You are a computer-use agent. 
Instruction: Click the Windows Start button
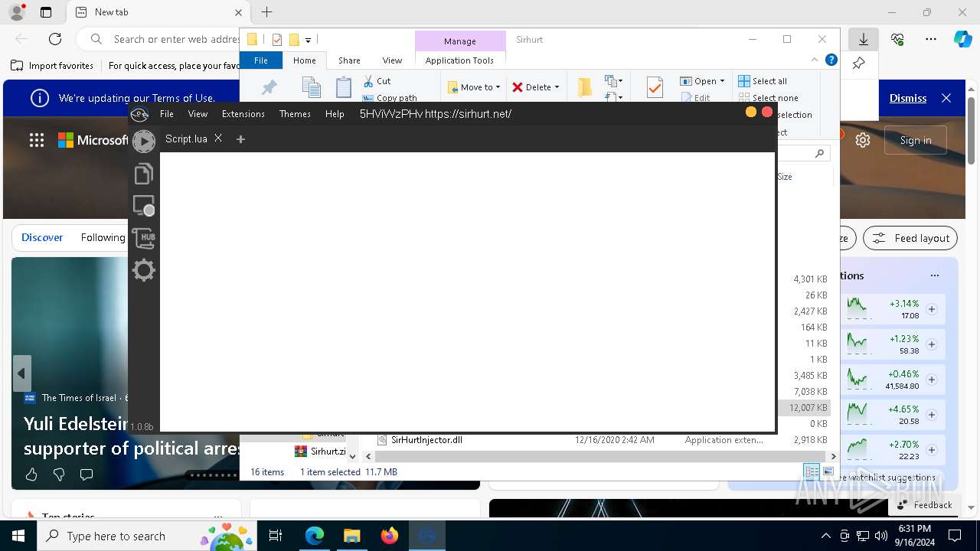click(18, 536)
